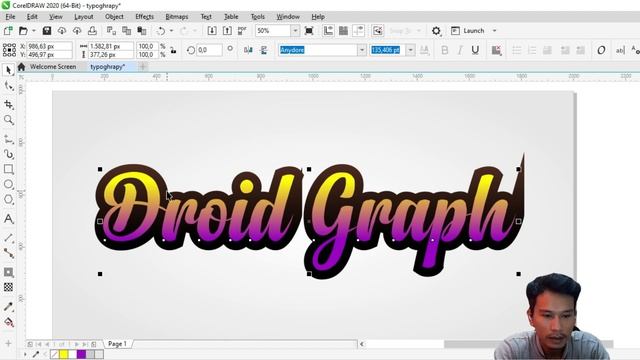Image resolution: width=640 pixels, height=360 pixels.
Task: Open the Help menu
Action: click(318, 17)
